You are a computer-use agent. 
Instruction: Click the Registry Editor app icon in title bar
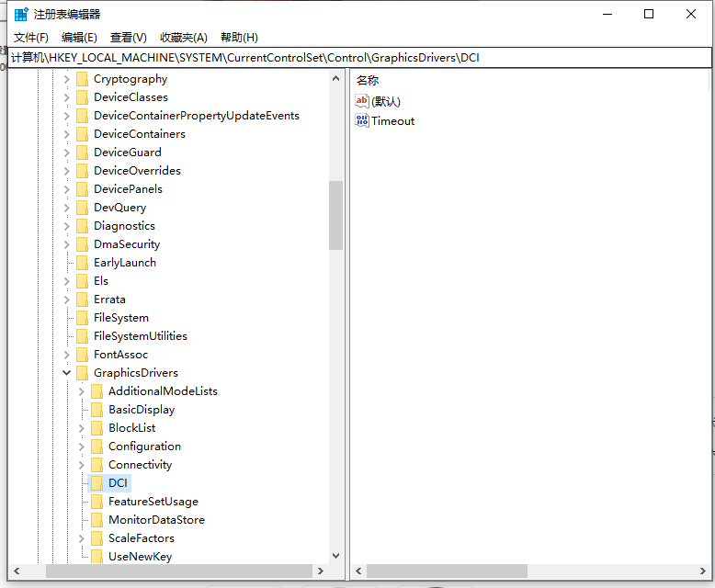coord(20,14)
